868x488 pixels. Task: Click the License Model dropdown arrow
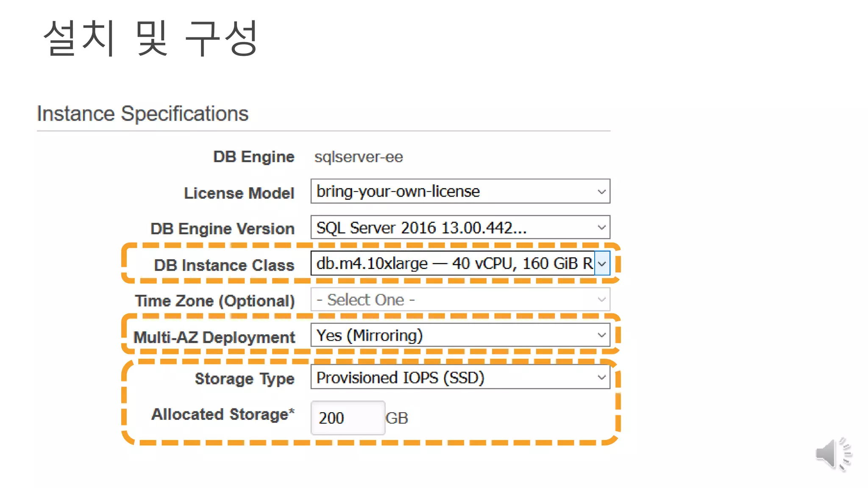(601, 191)
